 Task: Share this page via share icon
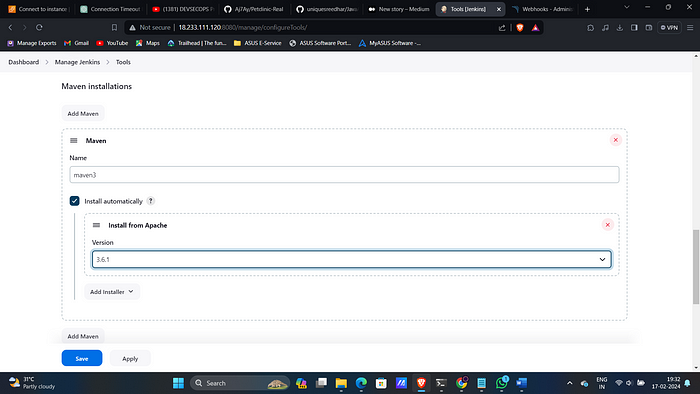502,28
